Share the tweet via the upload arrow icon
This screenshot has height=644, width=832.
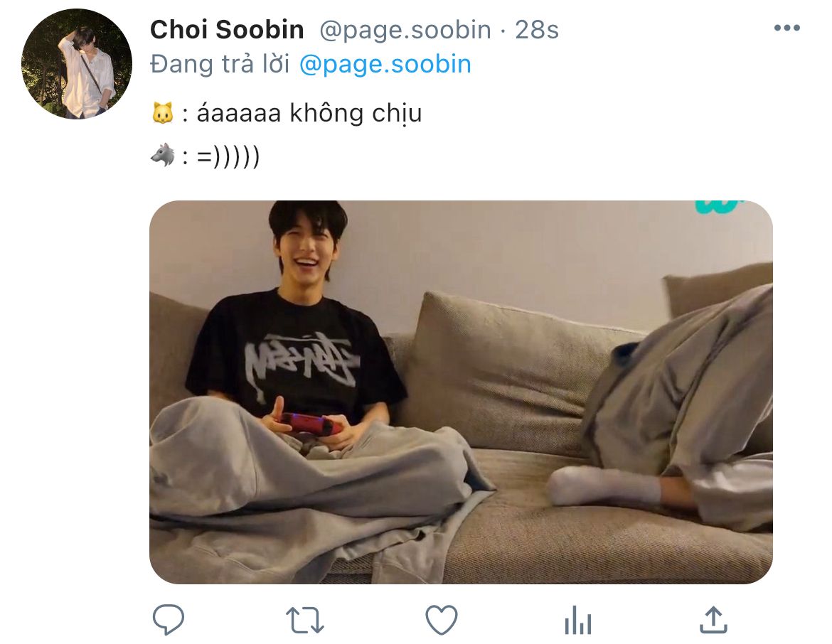coord(714,620)
